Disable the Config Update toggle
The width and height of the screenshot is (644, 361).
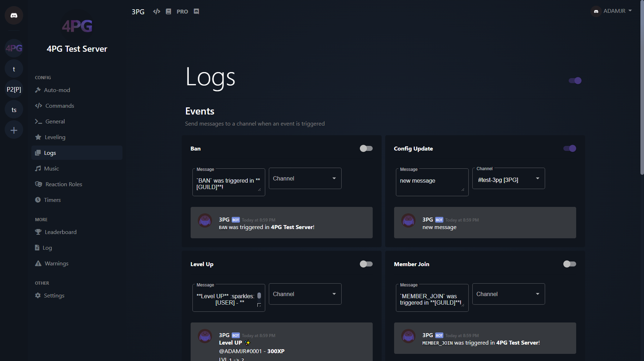pos(569,148)
